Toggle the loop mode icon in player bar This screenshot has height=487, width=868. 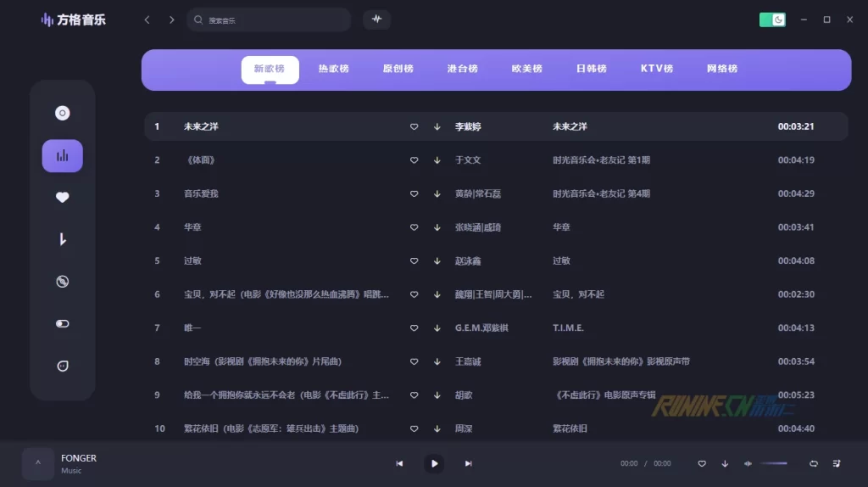point(814,463)
